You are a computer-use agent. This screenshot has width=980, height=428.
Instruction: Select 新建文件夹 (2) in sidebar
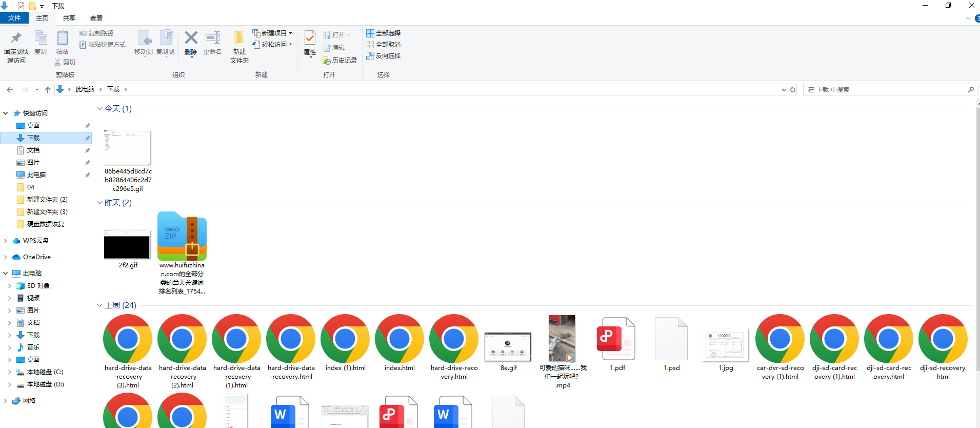(47, 200)
